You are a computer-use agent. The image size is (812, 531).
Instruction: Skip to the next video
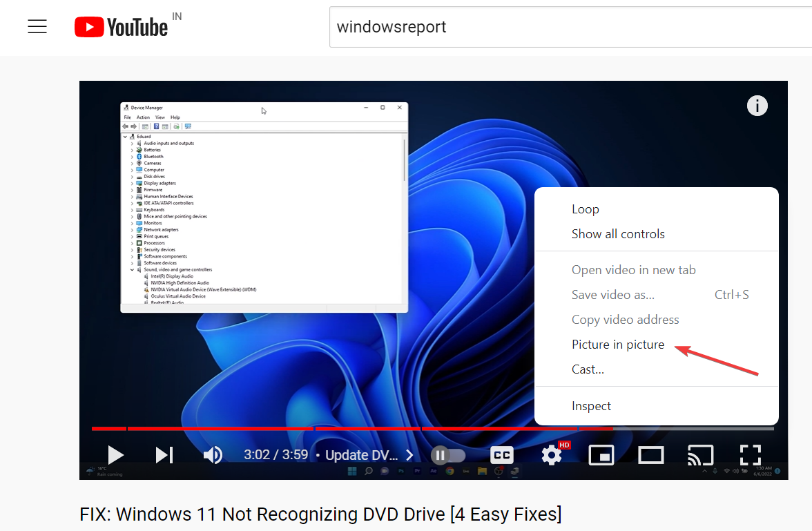[x=164, y=455]
